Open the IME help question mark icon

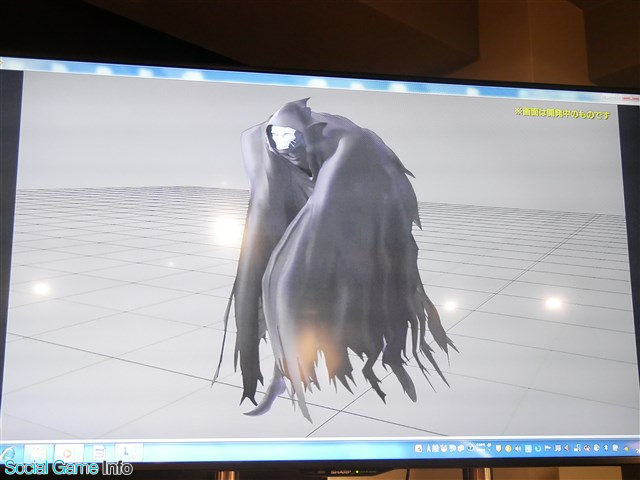tap(471, 447)
